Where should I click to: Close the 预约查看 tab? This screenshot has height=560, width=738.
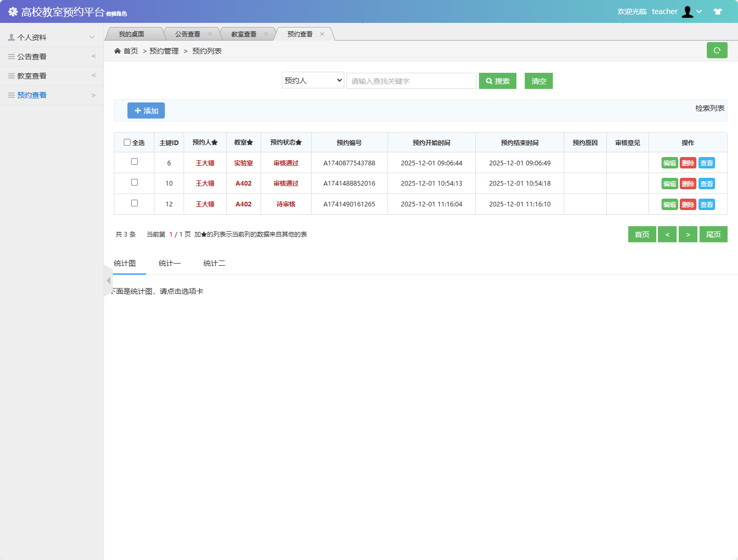[x=322, y=34]
